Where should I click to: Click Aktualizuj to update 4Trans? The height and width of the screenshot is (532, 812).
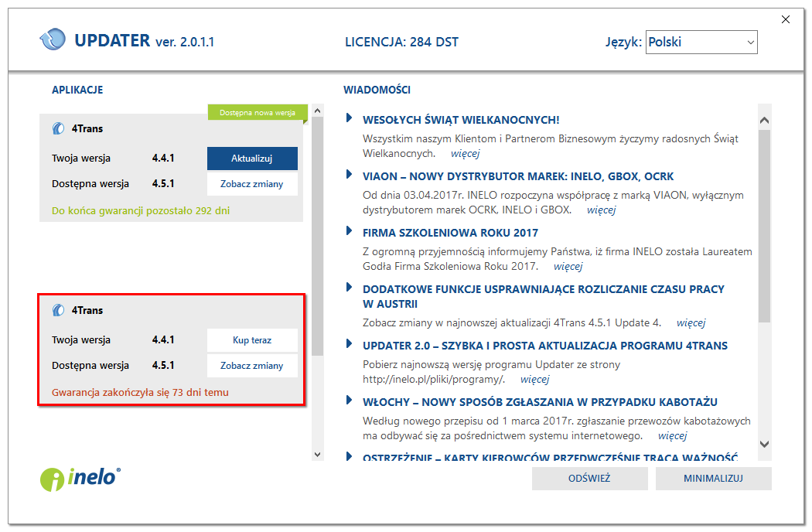pyautogui.click(x=252, y=159)
